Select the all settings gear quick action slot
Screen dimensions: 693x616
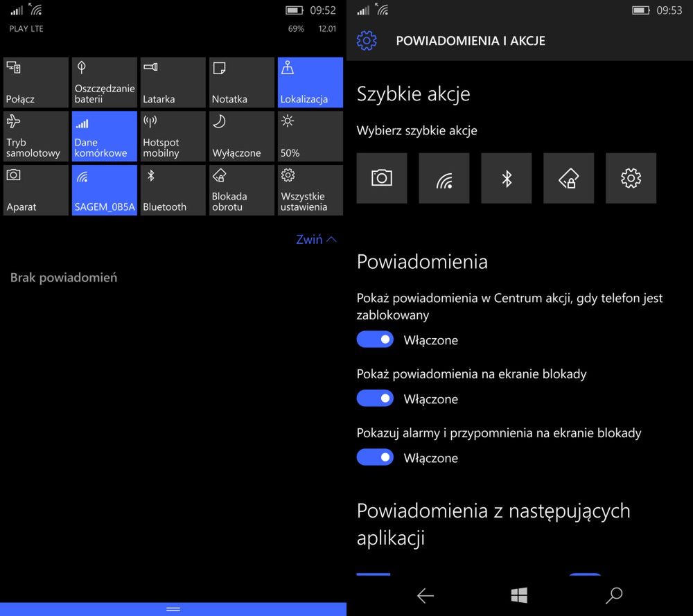[631, 178]
